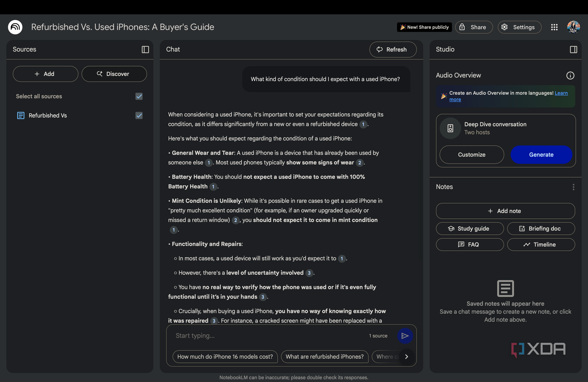
Task: Follow the Learn more link
Action: click(561, 93)
